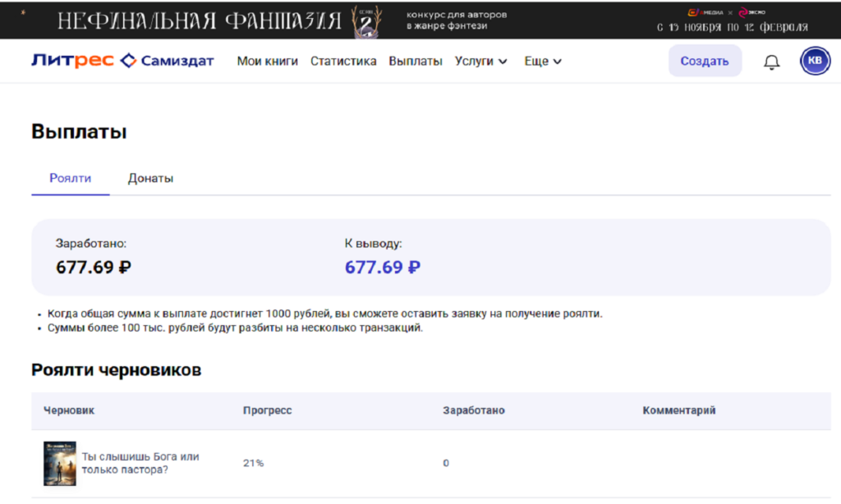Click the banner contest dates text
841x504 pixels.
(732, 27)
